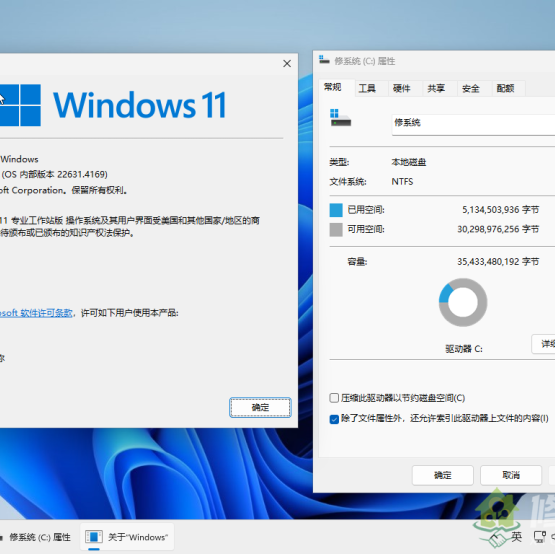The height and width of the screenshot is (554, 555).
Task: Close the About Windows dialog
Action: [x=287, y=64]
